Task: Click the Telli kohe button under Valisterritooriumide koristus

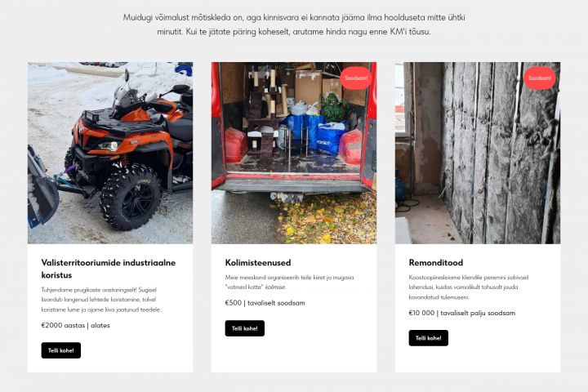Action: 60,350
